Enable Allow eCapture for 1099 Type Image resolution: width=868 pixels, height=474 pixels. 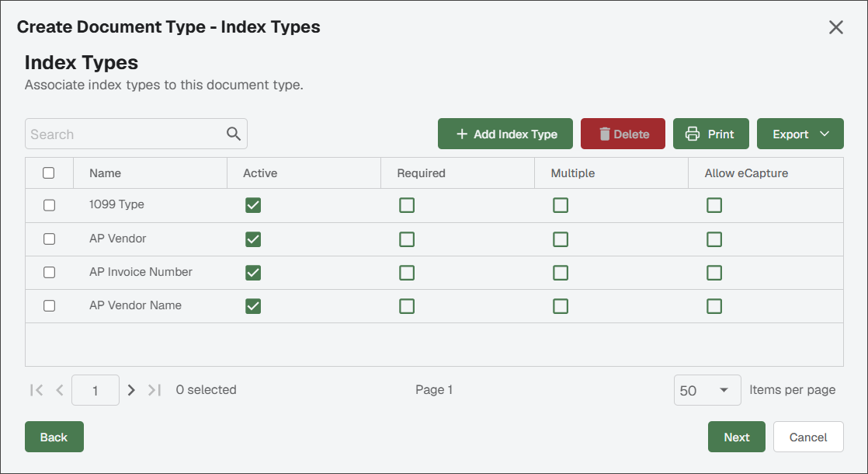point(714,205)
